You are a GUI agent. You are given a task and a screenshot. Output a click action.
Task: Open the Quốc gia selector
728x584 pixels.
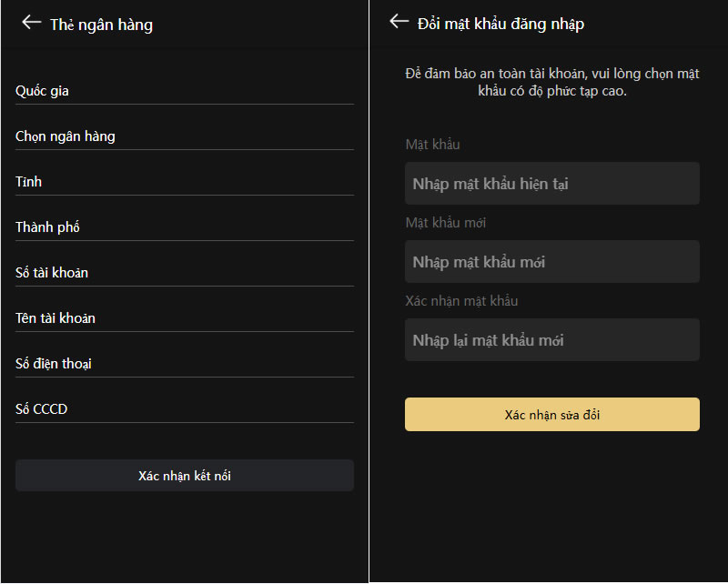(184, 91)
